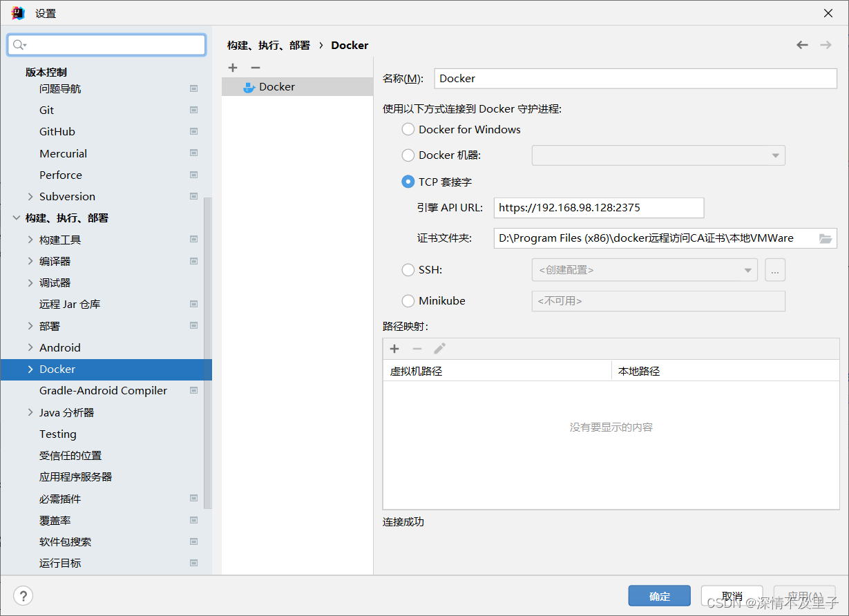Click the 构建、执行、部署 breadcrumb link
The width and height of the screenshot is (849, 616).
(269, 45)
